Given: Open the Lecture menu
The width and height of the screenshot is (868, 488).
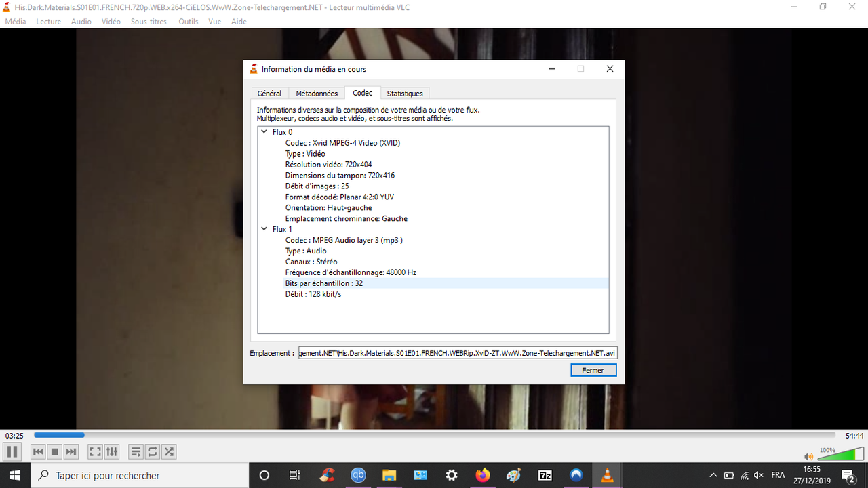Looking at the screenshot, I should 48,22.
